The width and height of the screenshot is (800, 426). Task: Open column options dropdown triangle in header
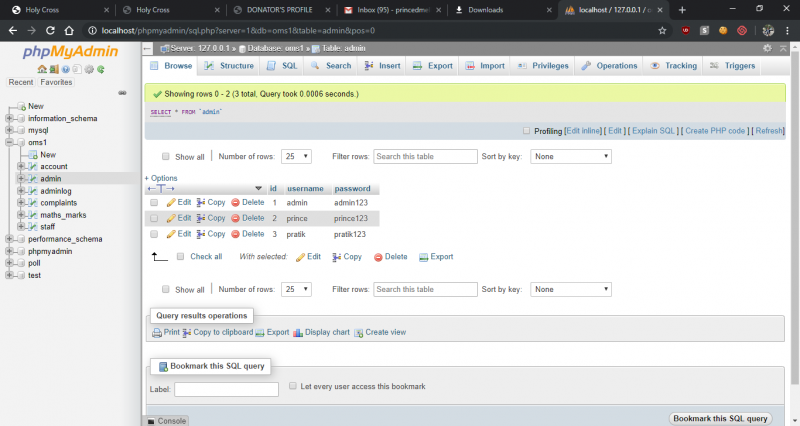[x=258, y=188]
